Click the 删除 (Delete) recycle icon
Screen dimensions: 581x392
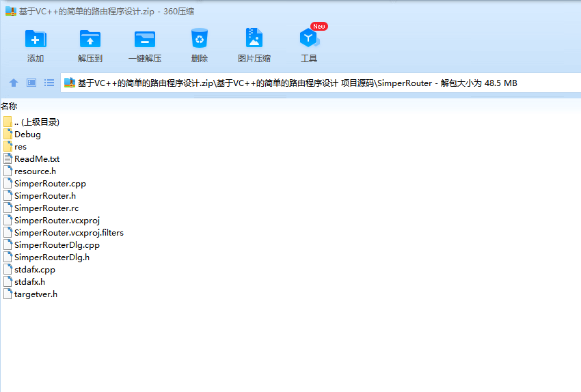click(x=200, y=38)
